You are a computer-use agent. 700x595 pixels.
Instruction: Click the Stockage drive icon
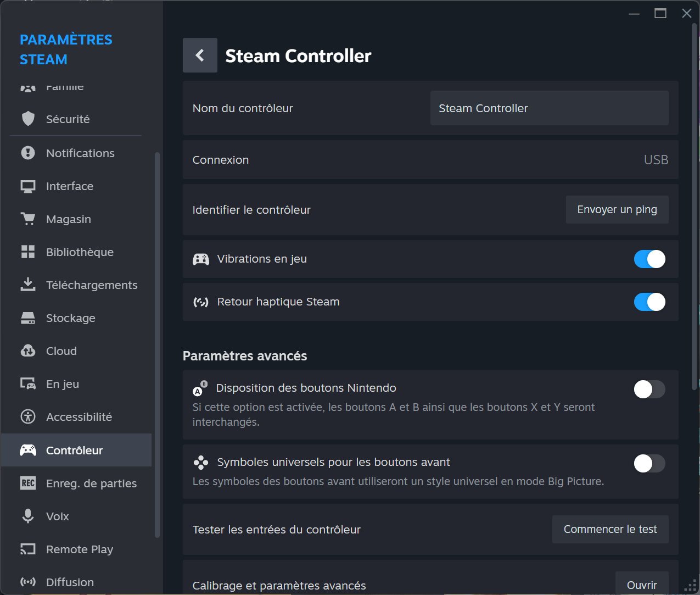click(x=28, y=318)
